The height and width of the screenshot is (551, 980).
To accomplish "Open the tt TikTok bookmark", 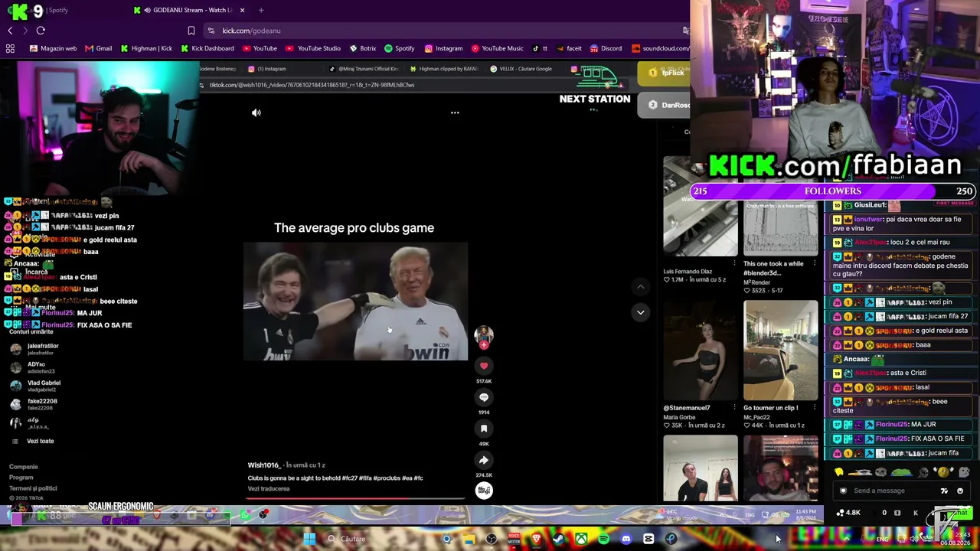I will click(540, 48).
